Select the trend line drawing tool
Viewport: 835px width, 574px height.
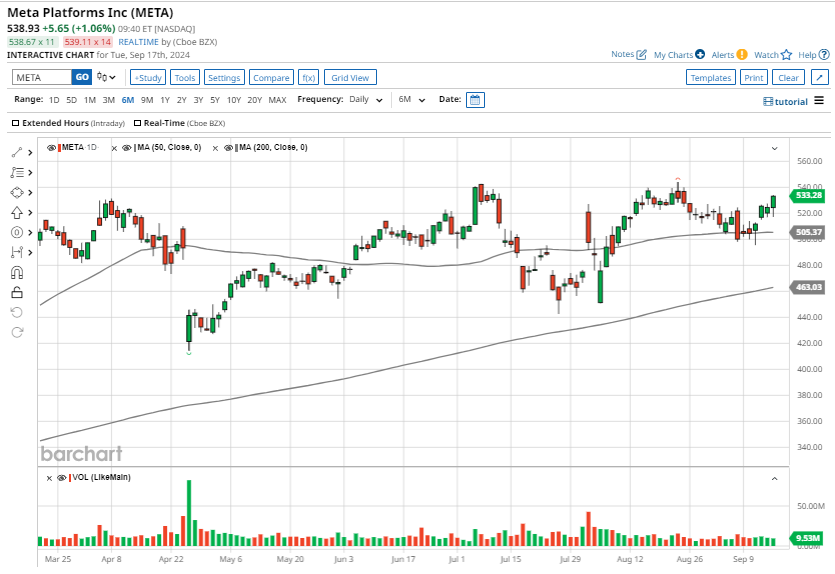pyautogui.click(x=16, y=152)
